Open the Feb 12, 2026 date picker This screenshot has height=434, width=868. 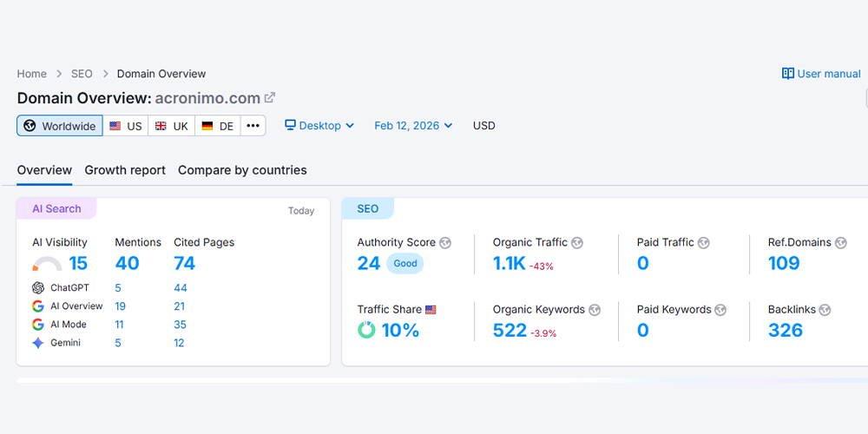click(413, 126)
